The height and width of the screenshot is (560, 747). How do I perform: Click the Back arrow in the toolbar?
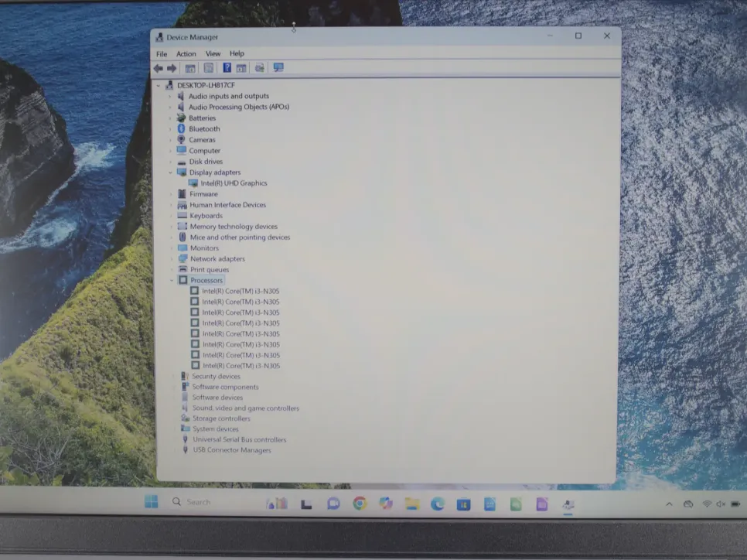(x=159, y=69)
